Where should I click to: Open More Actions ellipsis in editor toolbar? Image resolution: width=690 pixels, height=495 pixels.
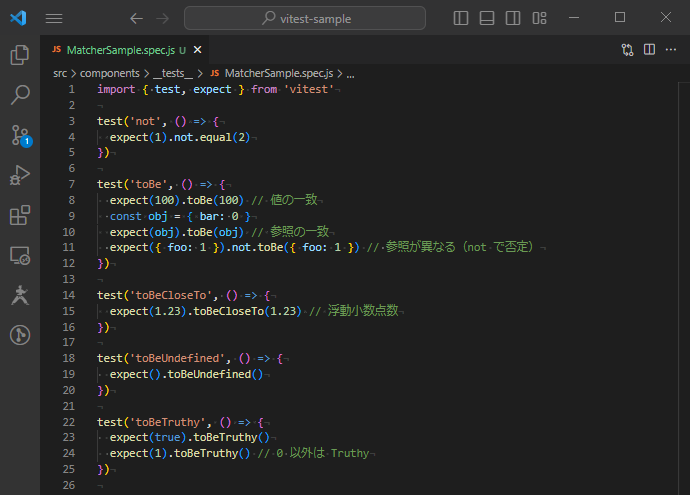point(671,49)
